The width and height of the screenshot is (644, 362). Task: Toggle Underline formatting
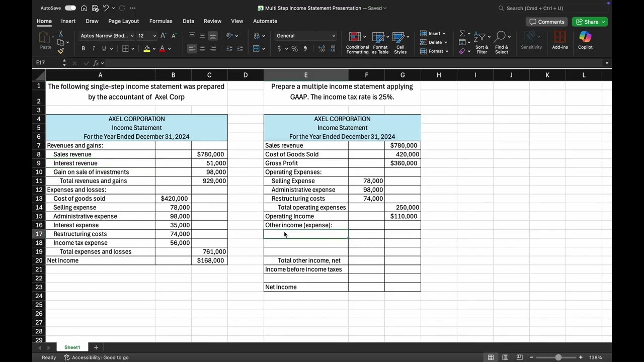click(104, 49)
